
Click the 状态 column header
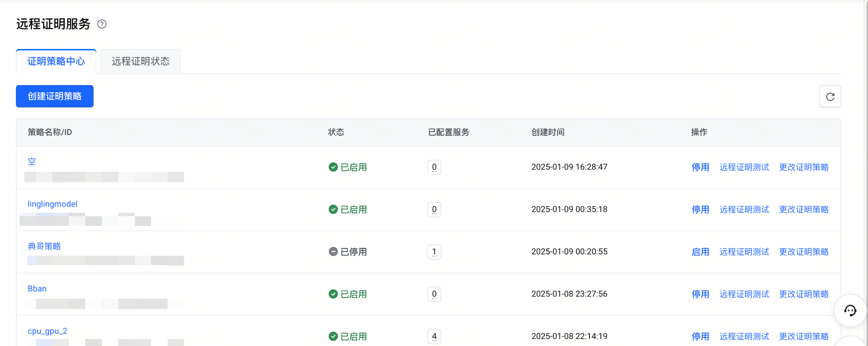336,132
